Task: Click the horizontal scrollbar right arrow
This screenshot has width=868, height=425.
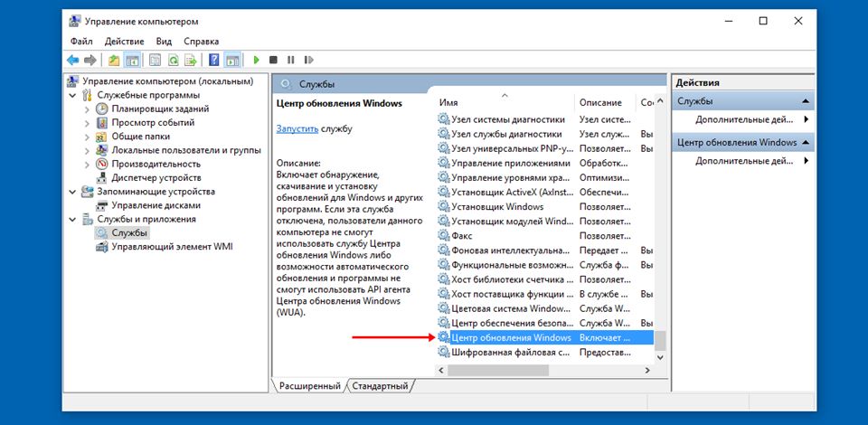Action: point(647,370)
